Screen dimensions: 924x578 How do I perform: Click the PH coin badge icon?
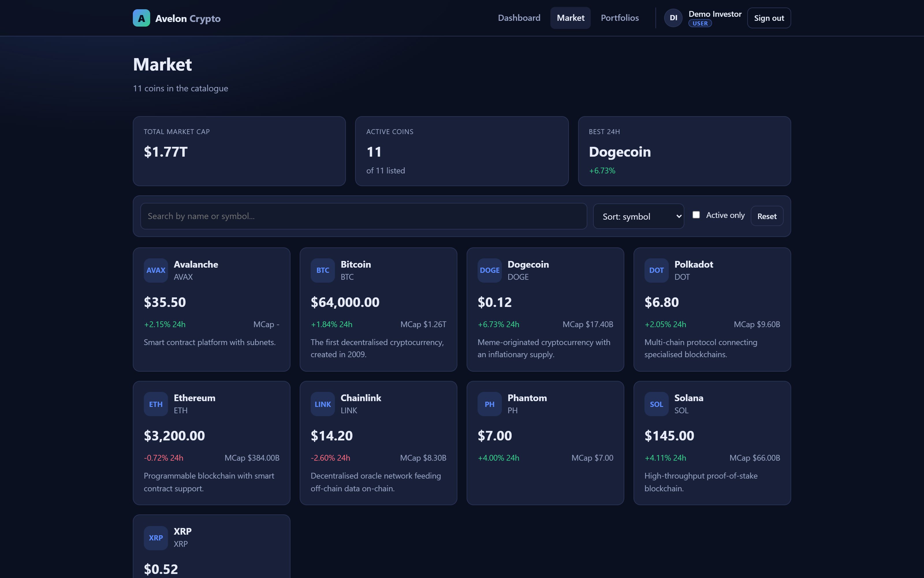pos(489,404)
